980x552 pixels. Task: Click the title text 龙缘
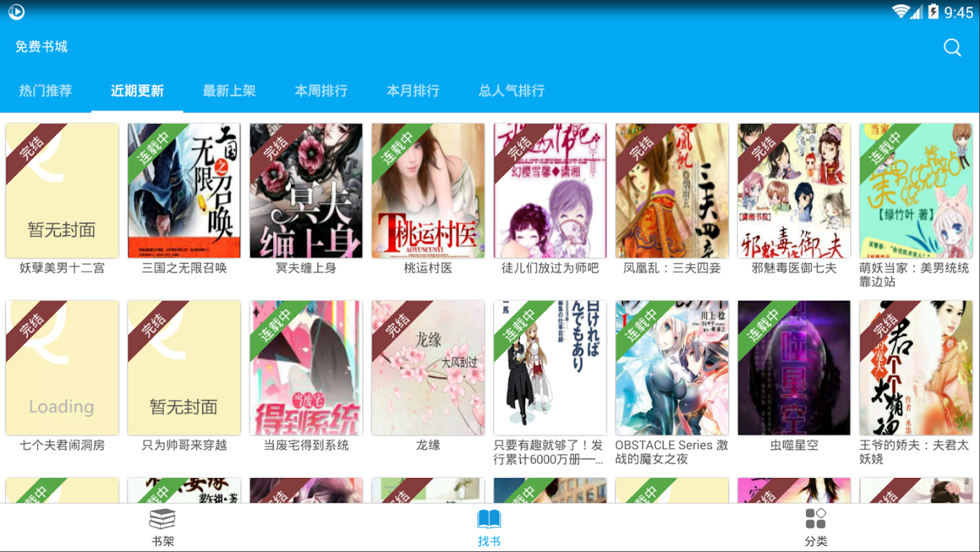pos(428,445)
